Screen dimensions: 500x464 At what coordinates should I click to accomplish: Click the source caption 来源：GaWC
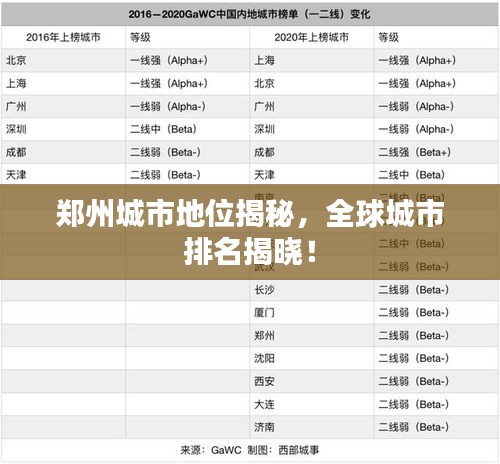[x=211, y=450]
